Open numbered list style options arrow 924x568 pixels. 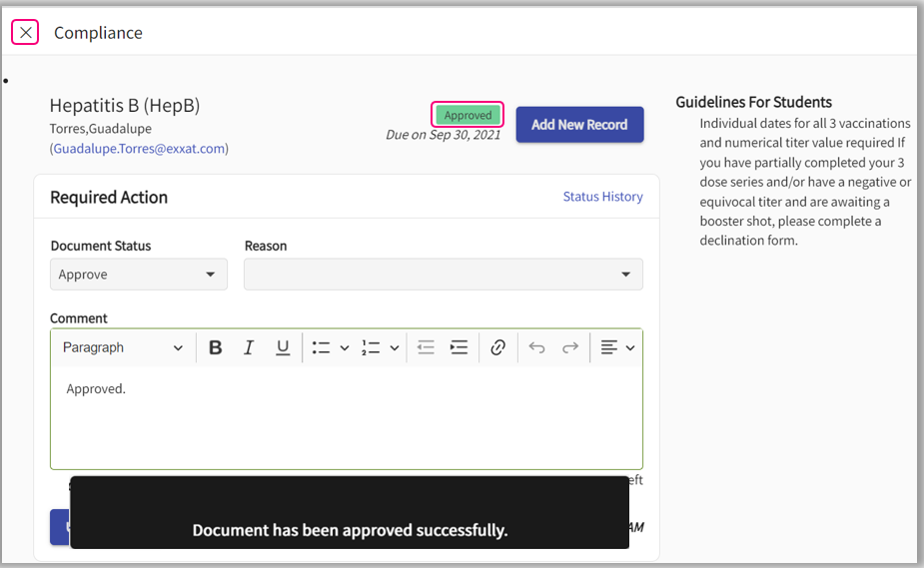click(395, 348)
